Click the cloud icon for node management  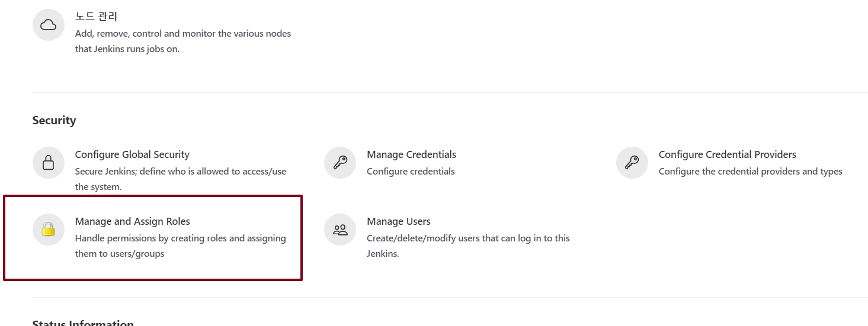tap(48, 25)
